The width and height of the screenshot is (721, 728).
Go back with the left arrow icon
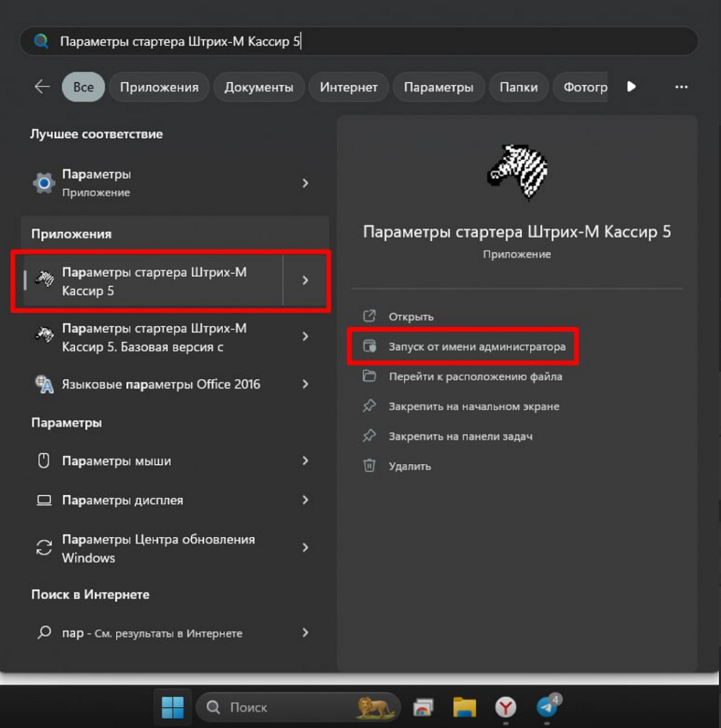tap(43, 86)
